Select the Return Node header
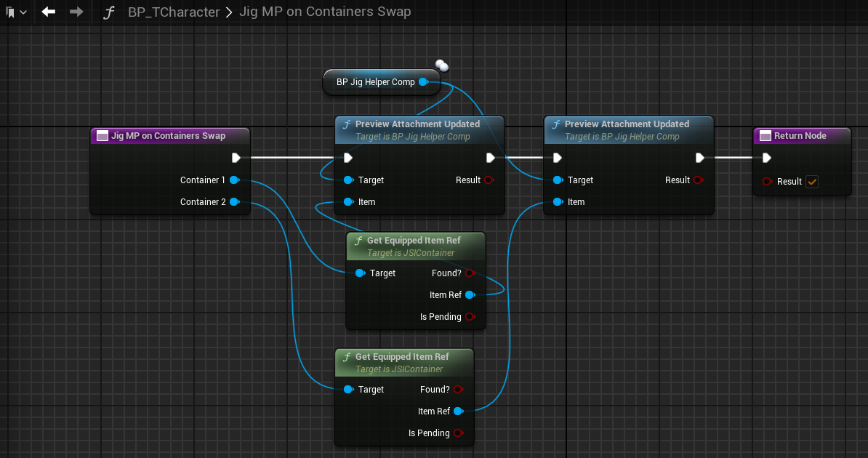This screenshot has width=868, height=458. (x=802, y=136)
